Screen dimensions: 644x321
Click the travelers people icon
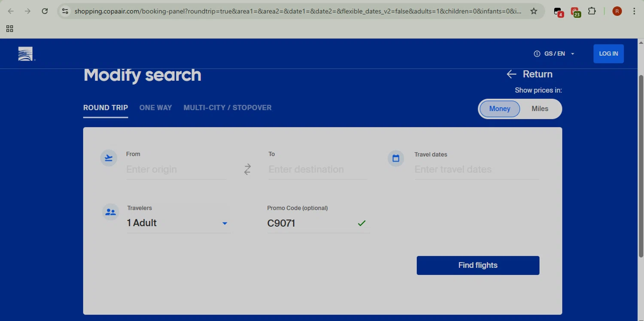(110, 212)
